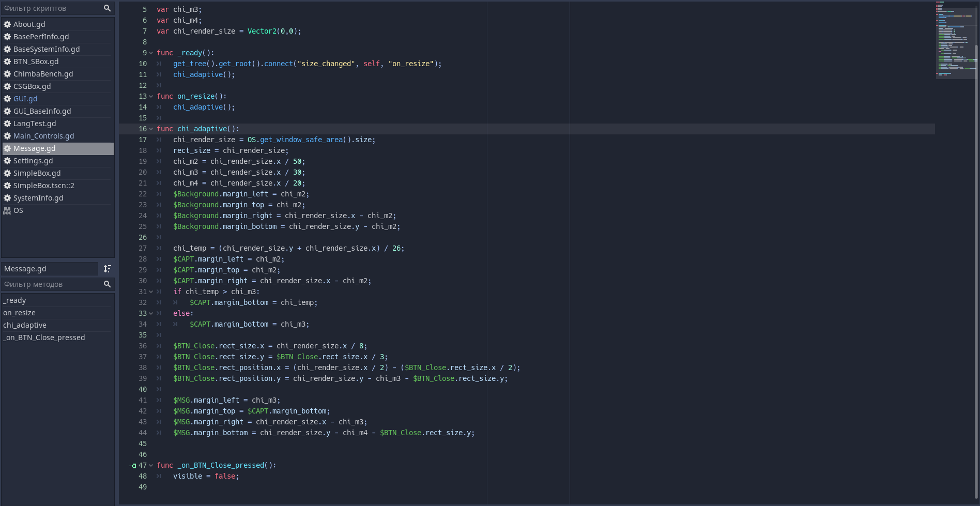
Task: Click the OS documentation icon in script list
Action: coord(7,210)
